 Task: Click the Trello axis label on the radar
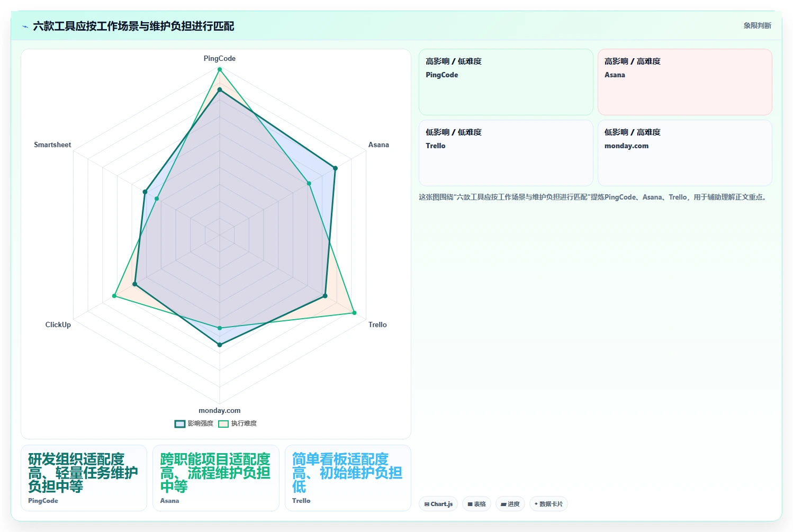[x=377, y=325]
